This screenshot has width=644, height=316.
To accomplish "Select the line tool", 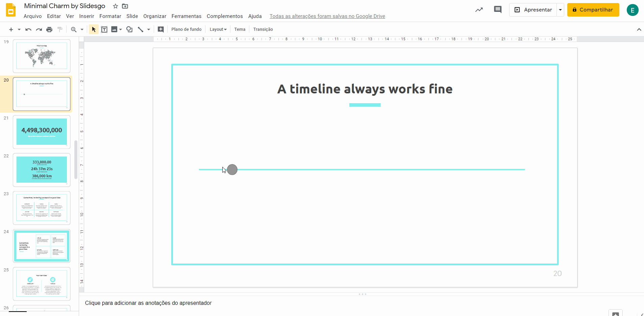I will pos(141,29).
